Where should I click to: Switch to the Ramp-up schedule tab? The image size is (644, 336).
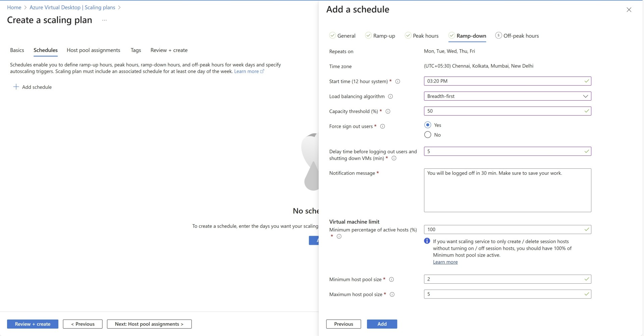(x=380, y=36)
